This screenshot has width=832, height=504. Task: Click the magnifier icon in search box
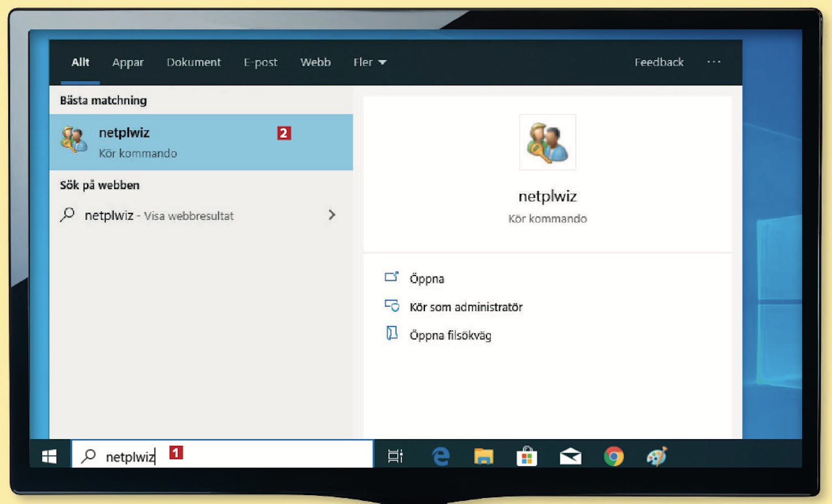[88, 456]
